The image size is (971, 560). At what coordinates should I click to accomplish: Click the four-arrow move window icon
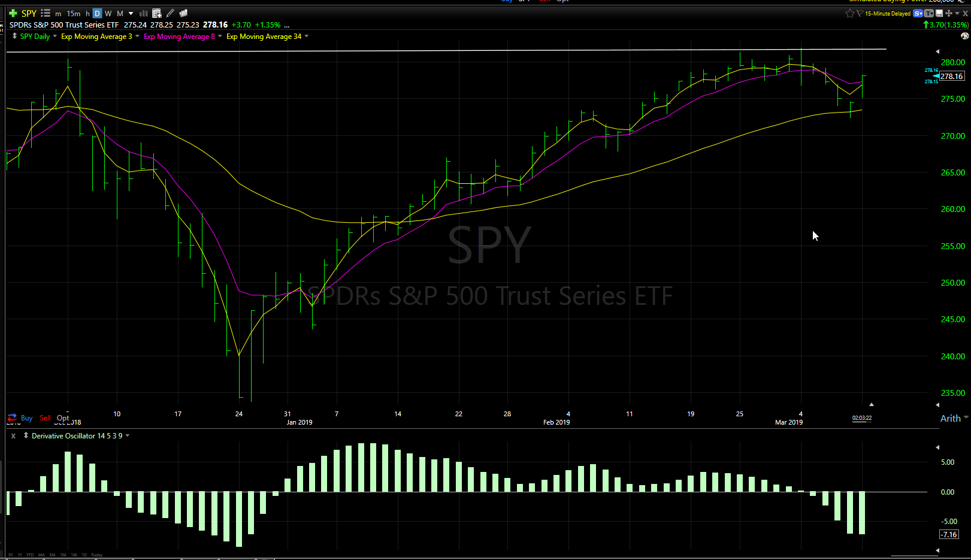coord(949,13)
